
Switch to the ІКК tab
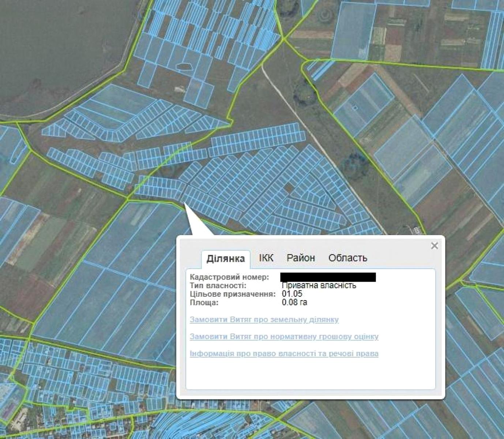(x=266, y=258)
